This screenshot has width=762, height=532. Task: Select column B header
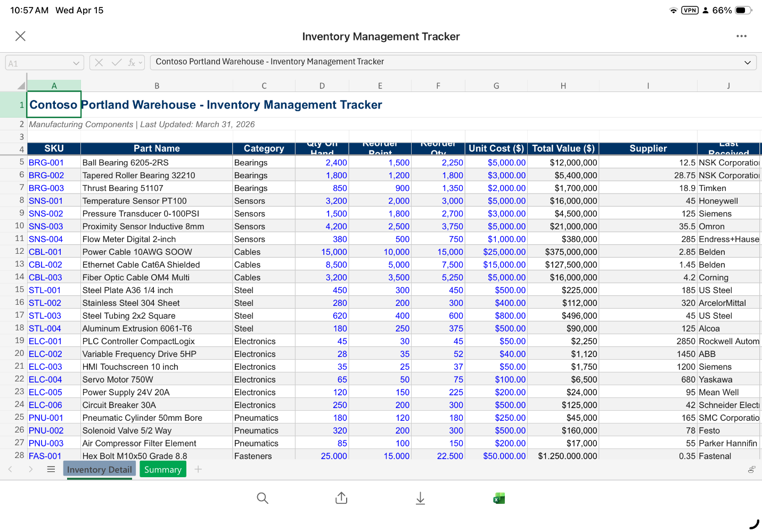157,86
